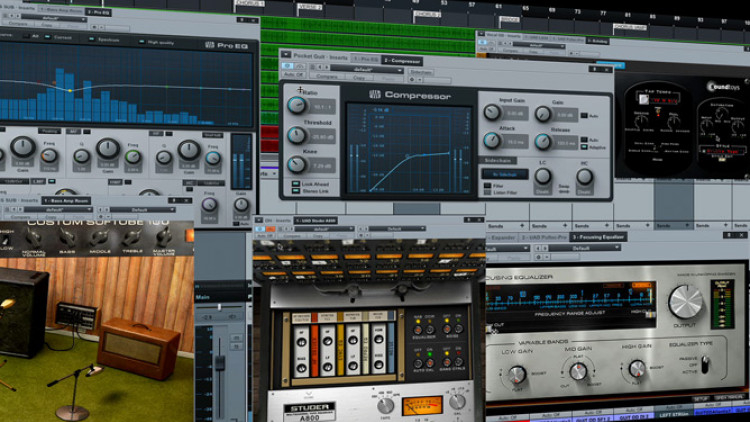Enable Listen Filter checkbox

487,192
